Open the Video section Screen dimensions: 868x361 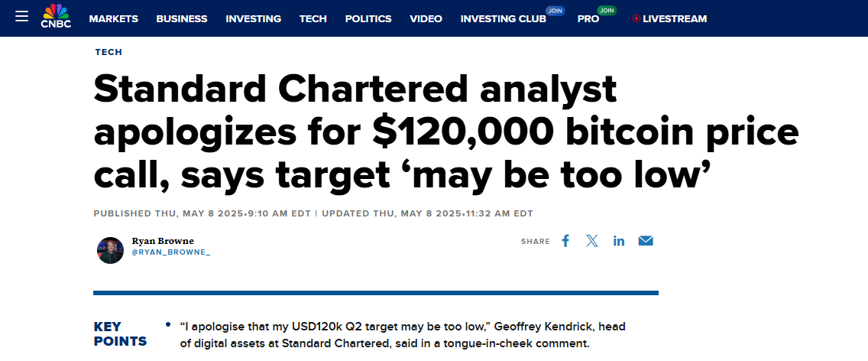tap(426, 18)
